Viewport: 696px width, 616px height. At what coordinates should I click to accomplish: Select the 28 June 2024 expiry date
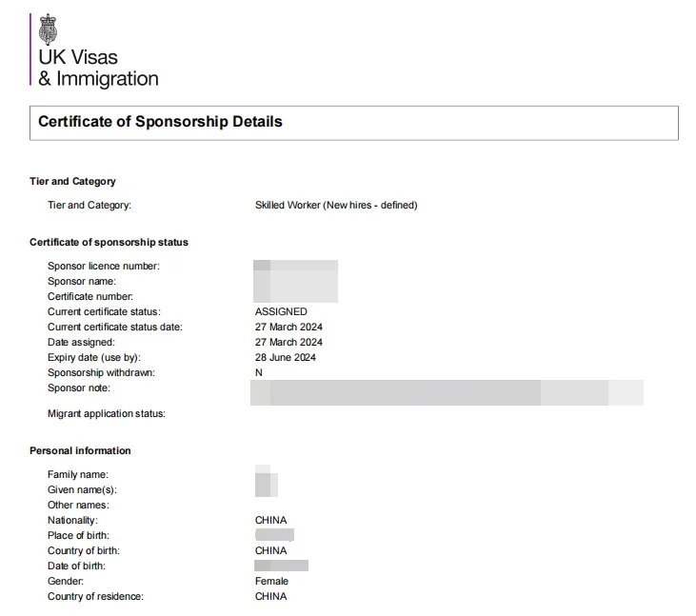(286, 357)
